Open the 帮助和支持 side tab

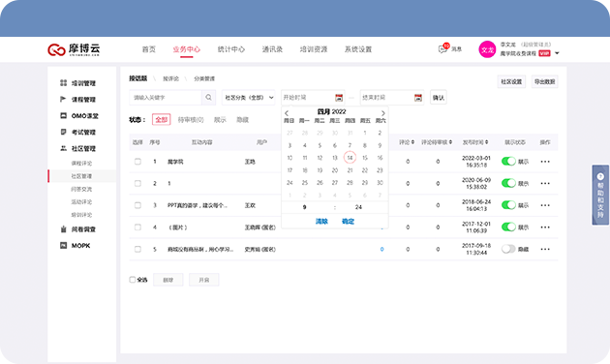coord(600,195)
